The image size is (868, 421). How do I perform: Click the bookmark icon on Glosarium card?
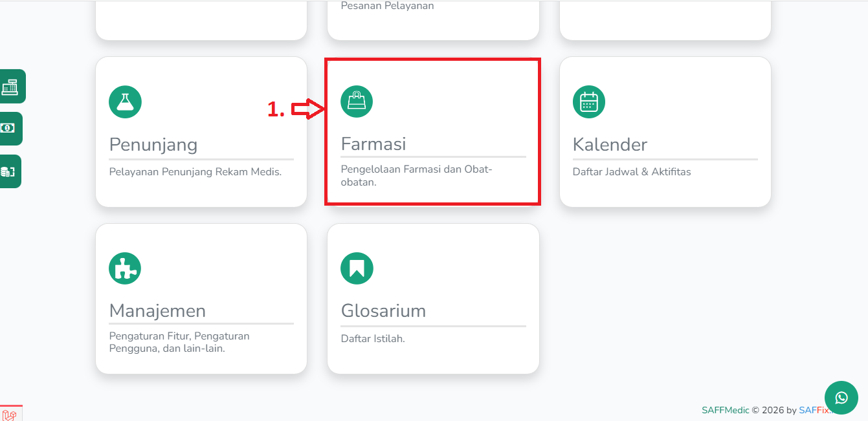point(357,268)
